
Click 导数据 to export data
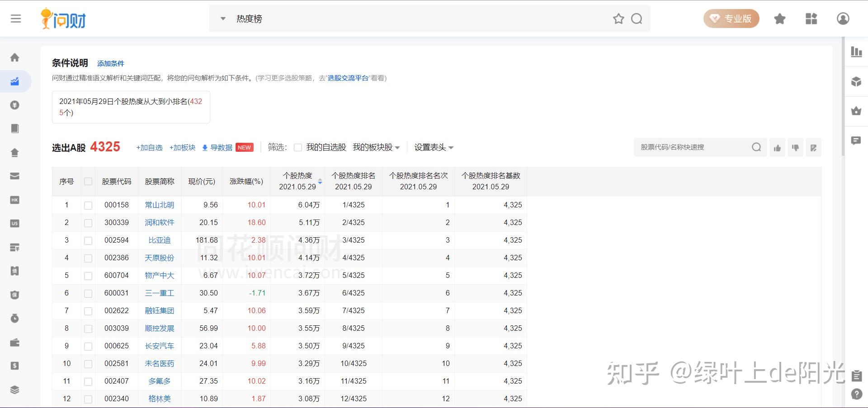pyautogui.click(x=217, y=148)
